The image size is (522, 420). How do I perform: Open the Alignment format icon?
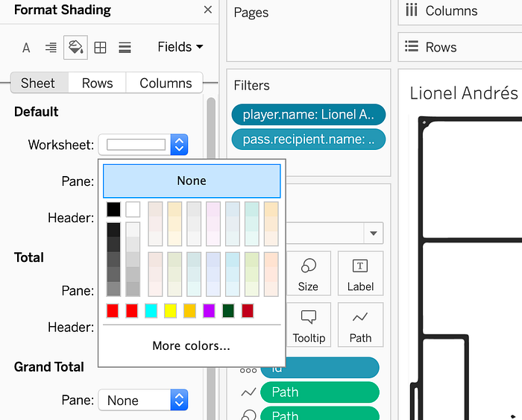click(51, 48)
